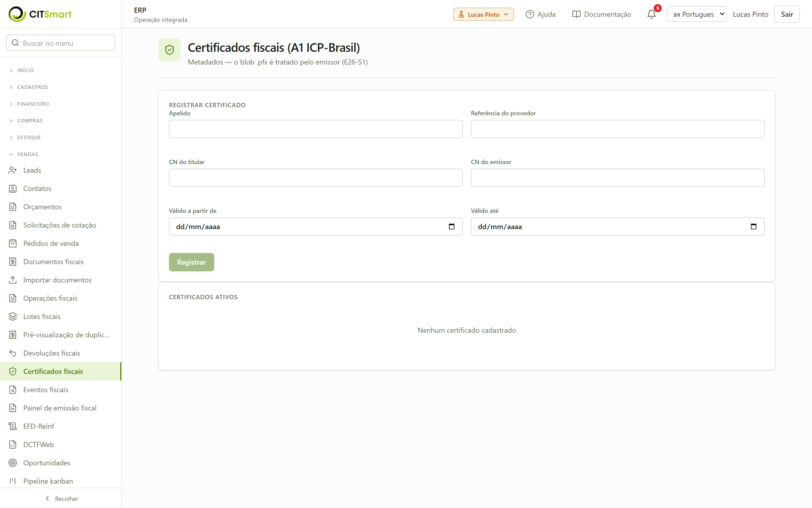Open Operações fiscais menu item
Screen dimensions: 812x508
click(60, 298)
